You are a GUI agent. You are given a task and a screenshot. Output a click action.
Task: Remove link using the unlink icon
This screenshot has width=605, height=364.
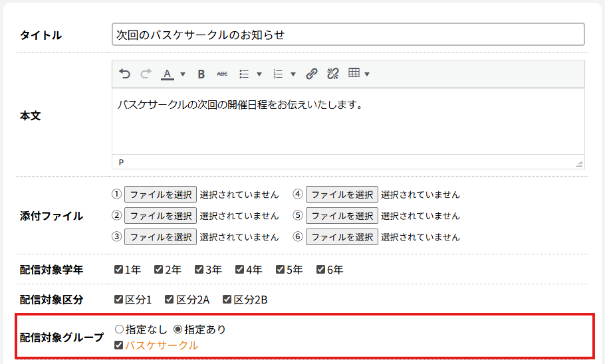[332, 74]
